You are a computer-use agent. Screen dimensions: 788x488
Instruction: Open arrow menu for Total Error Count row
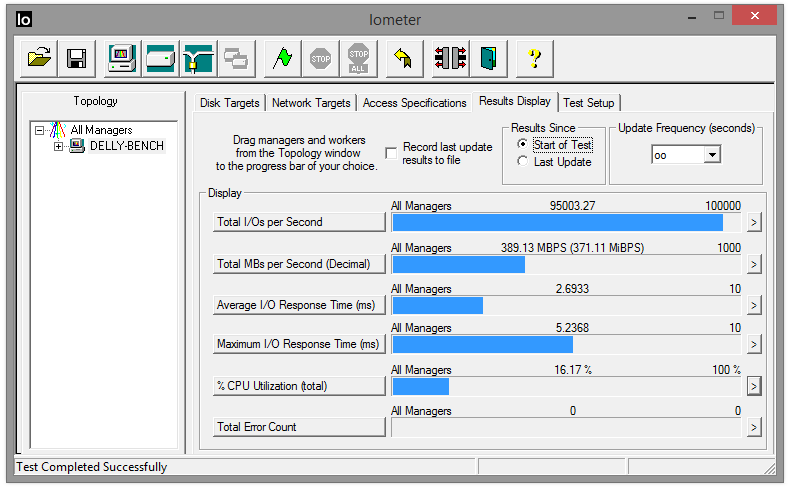point(753,427)
